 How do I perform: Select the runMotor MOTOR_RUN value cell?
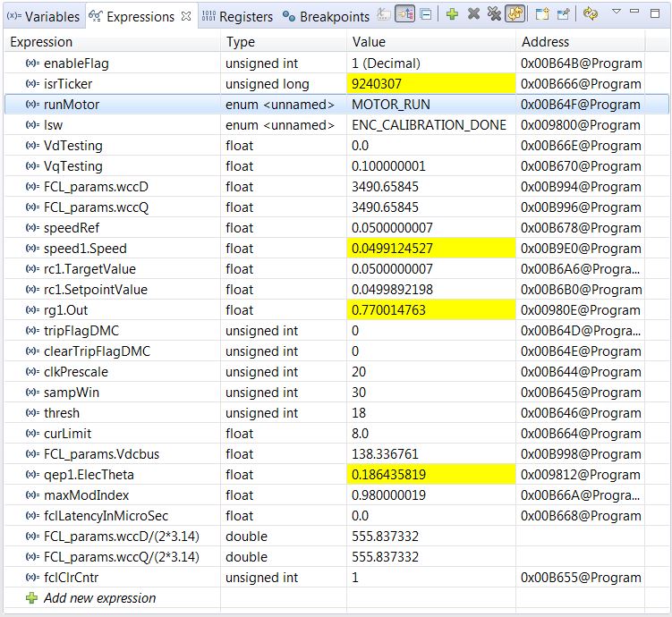coord(430,105)
